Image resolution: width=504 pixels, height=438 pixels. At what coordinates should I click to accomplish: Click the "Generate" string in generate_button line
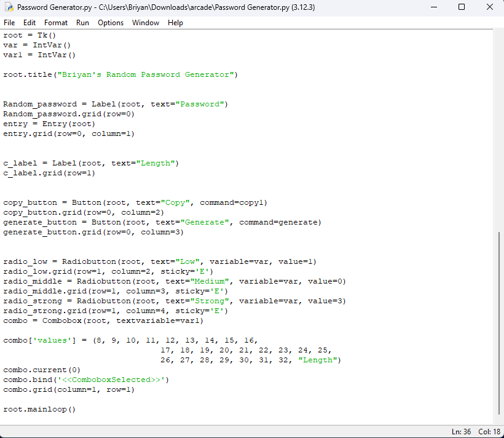point(205,222)
